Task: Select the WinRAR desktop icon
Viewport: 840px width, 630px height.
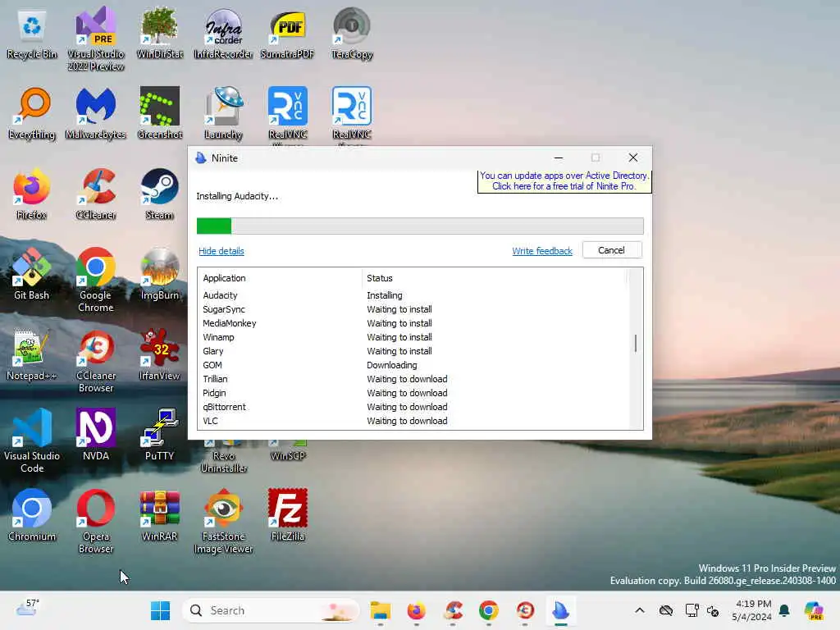Action: point(160,515)
